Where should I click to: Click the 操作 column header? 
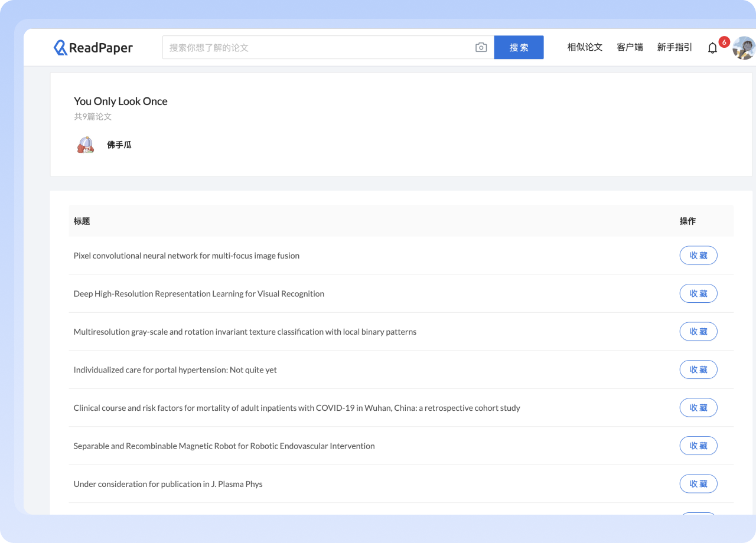[687, 221]
